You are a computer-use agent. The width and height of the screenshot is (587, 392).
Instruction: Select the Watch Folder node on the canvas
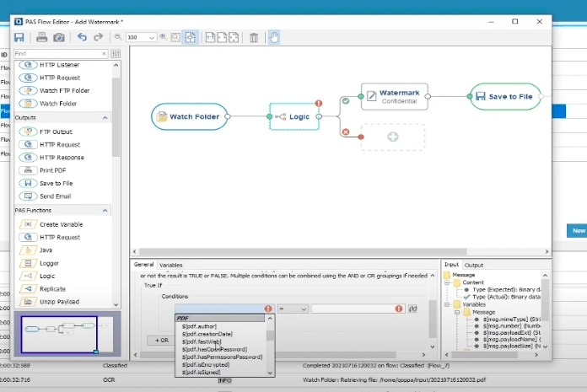(x=190, y=116)
